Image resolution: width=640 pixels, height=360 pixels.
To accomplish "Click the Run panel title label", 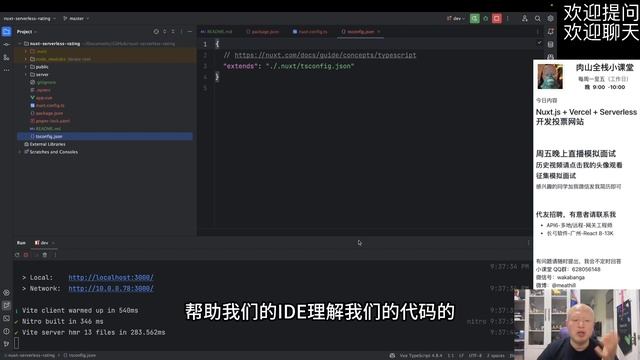I will coord(21,243).
